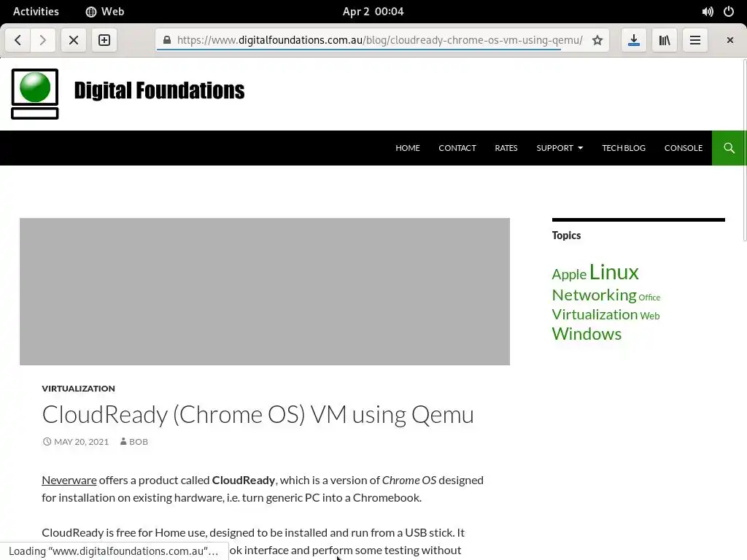747x560 pixels.
Task: Open the Web application menu
Action: point(105,12)
